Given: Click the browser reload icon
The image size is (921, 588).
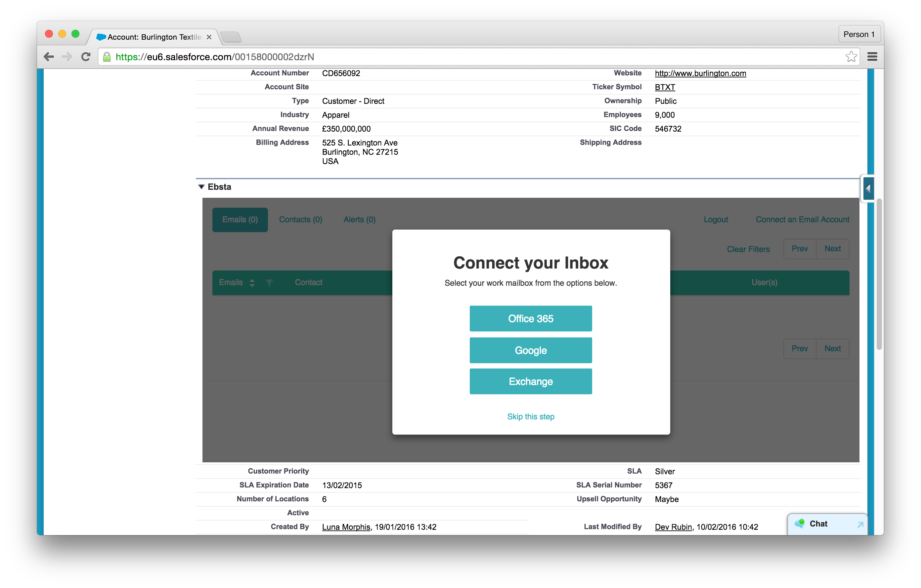Looking at the screenshot, I should [86, 57].
